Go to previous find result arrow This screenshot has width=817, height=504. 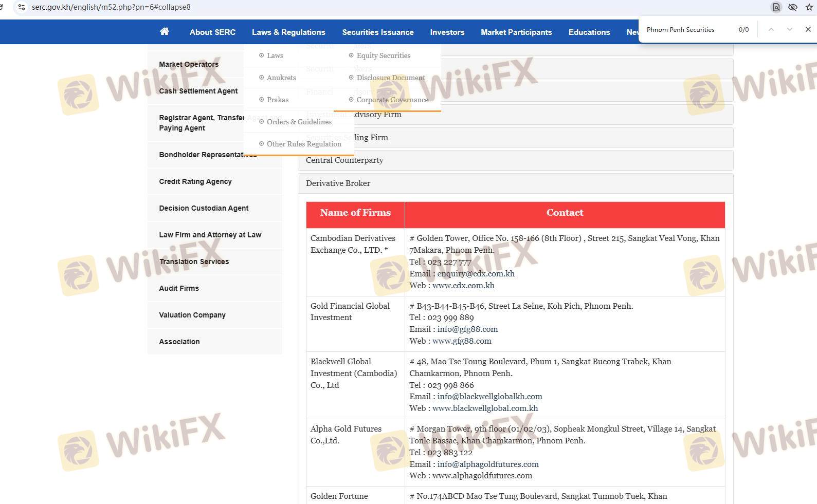(771, 30)
